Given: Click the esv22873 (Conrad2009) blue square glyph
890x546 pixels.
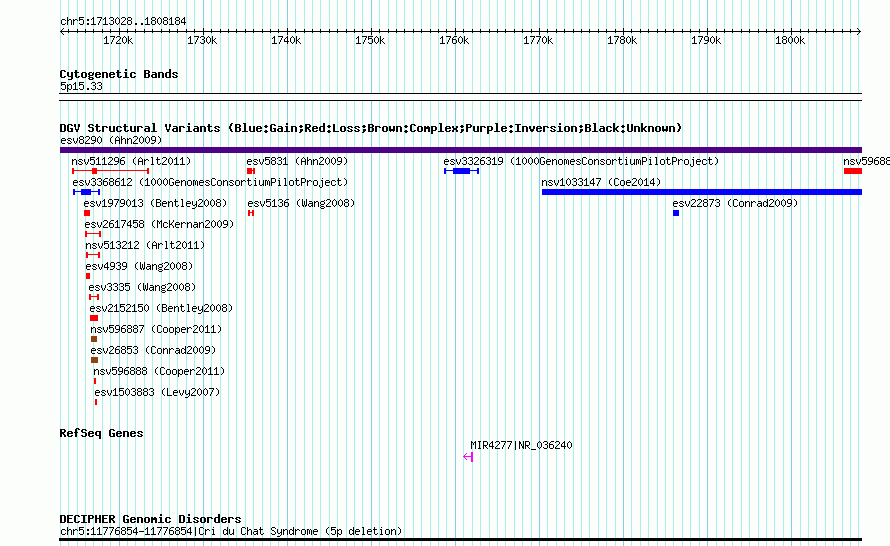Looking at the screenshot, I should click(676, 213).
